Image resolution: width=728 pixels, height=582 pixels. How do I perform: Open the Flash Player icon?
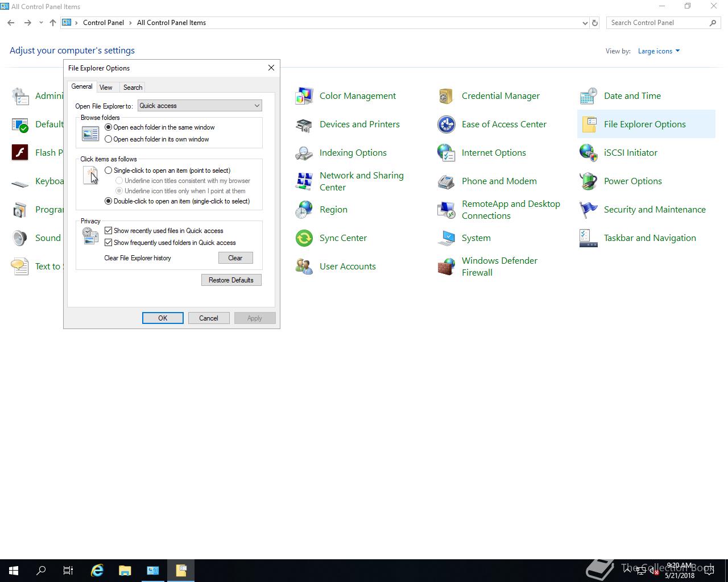click(x=20, y=153)
